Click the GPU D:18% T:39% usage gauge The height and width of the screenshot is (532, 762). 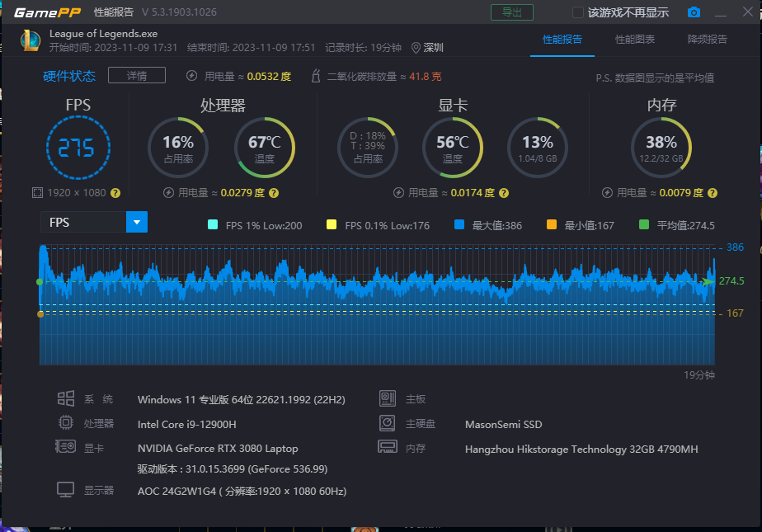[368, 148]
